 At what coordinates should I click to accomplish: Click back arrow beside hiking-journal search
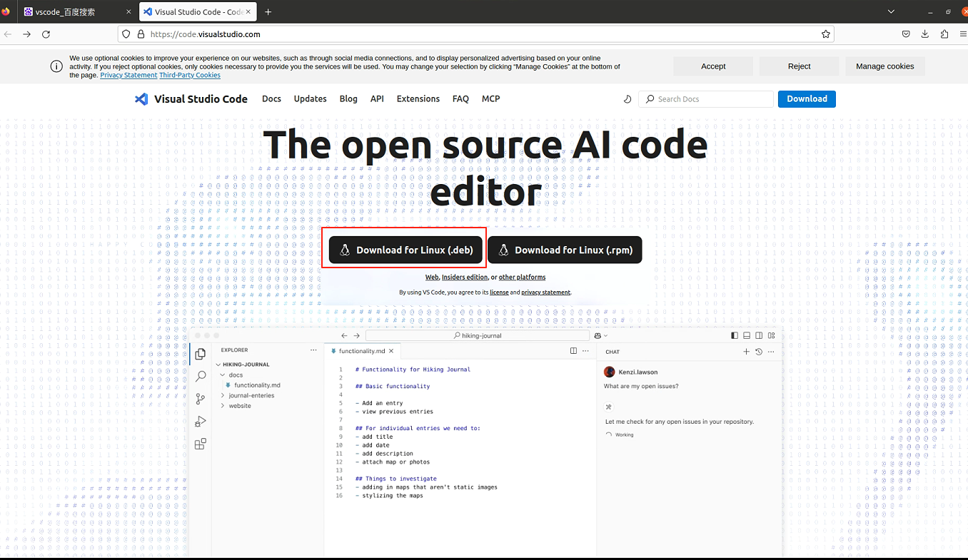click(344, 335)
